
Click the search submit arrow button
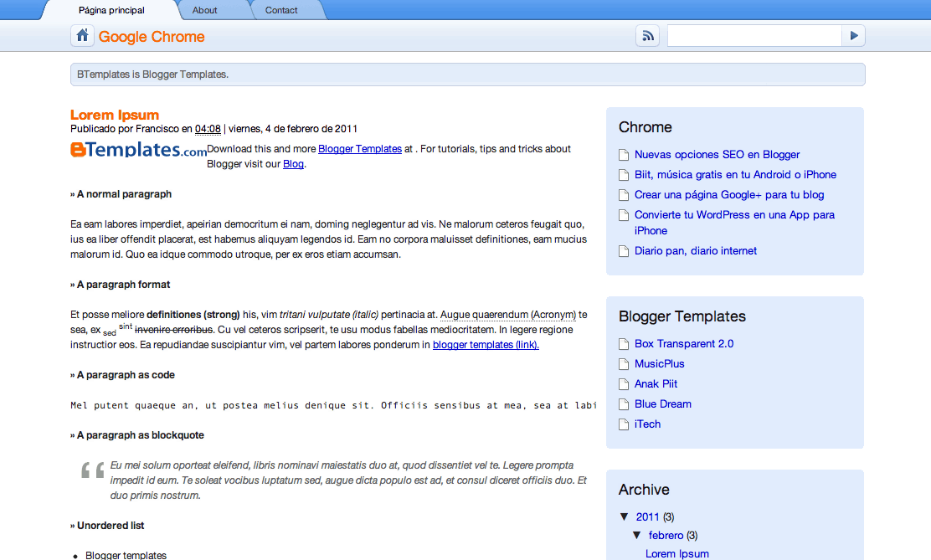coord(854,36)
